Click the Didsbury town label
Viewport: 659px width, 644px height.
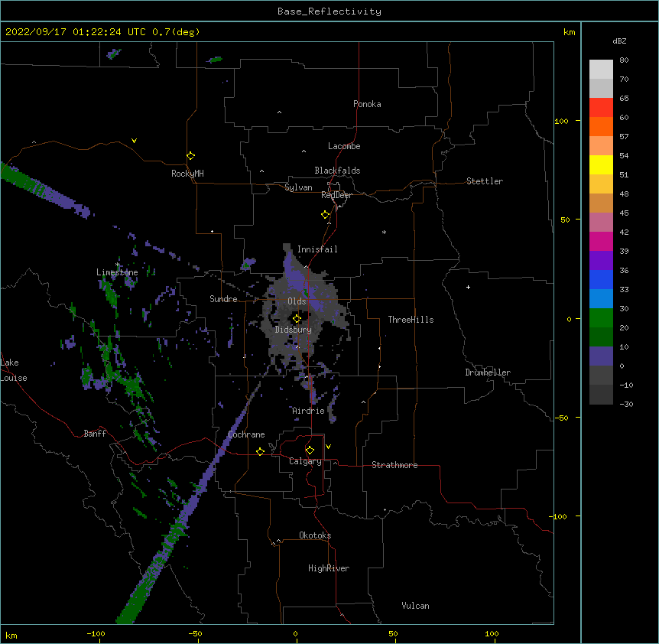[x=294, y=330]
